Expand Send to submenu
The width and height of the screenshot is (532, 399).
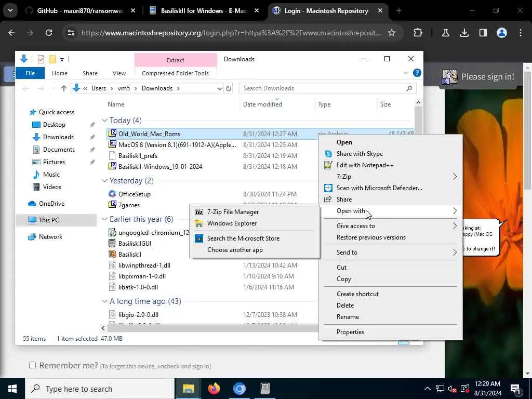(391, 252)
